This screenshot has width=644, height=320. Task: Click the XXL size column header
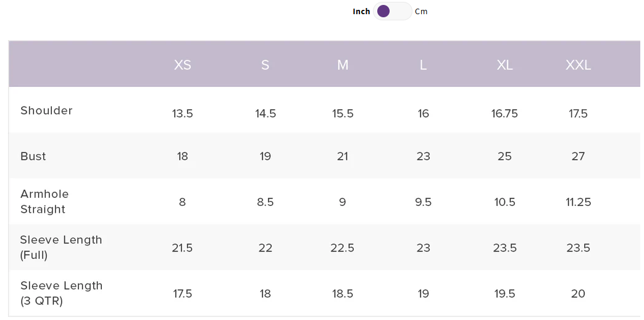point(579,65)
